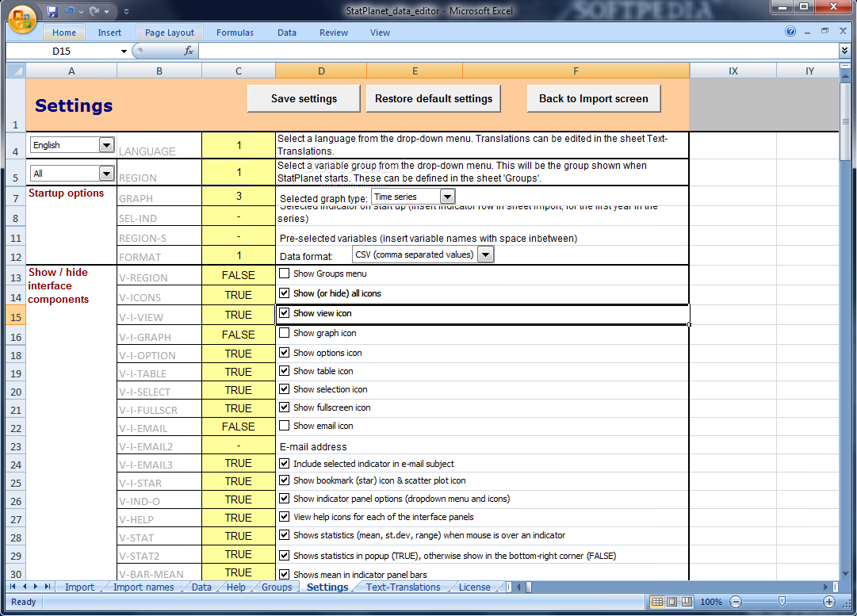Viewport: 857px width, 616px height.
Task: Click the Zoom In plus icon
Action: tap(829, 602)
